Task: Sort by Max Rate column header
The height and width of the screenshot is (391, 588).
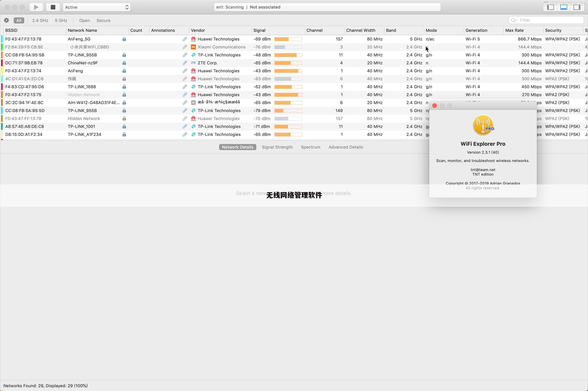Action: 514,30
